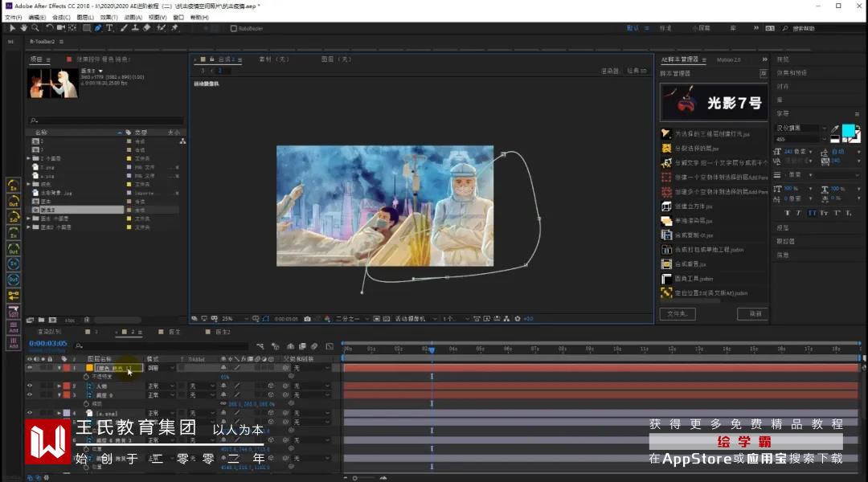
Task: Click the cyan fill color swatch
Action: point(848,131)
